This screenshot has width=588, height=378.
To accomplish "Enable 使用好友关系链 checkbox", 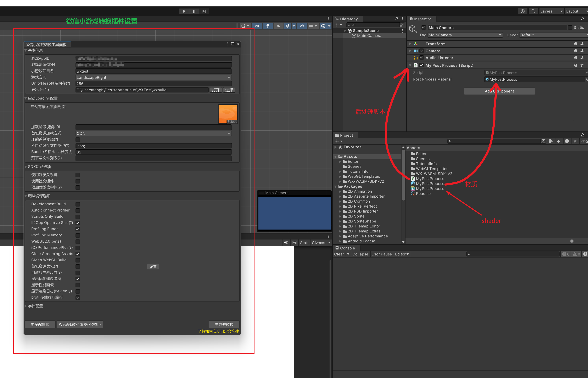I will coord(78,175).
